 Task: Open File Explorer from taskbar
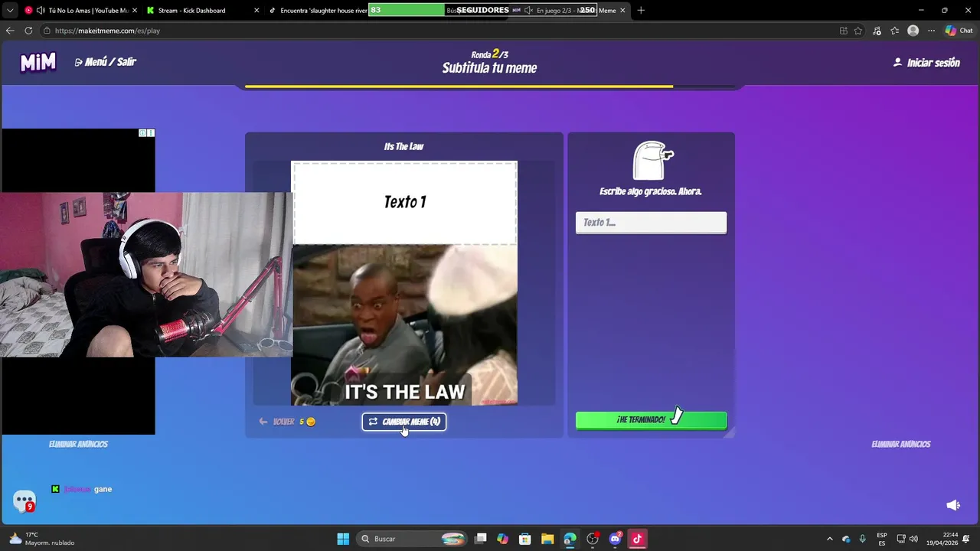547,539
